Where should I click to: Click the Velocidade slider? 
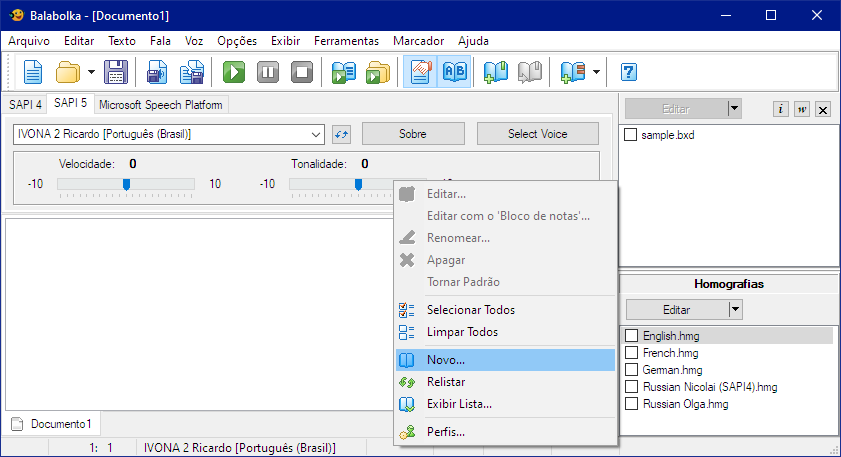coord(126,184)
